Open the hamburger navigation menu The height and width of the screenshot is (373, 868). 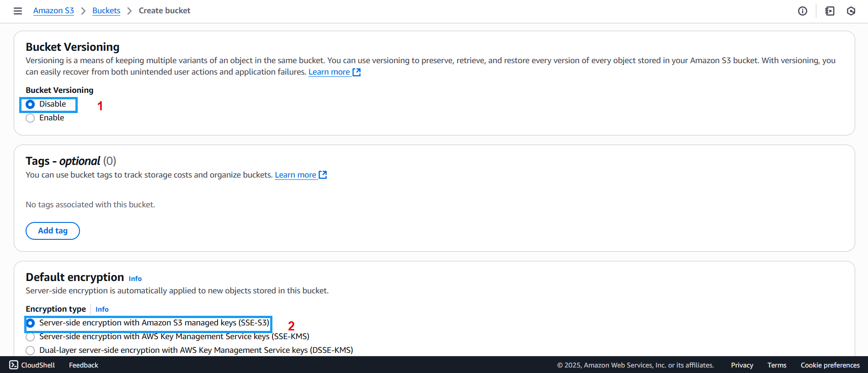click(18, 11)
